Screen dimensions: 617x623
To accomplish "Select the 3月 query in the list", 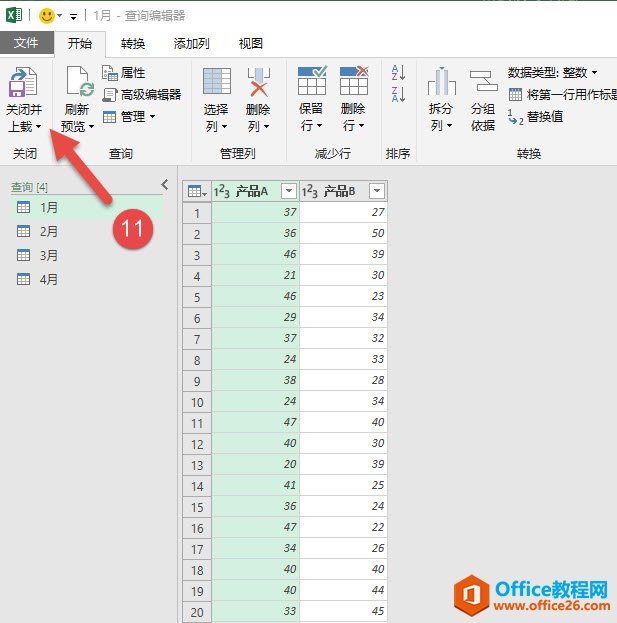I will click(48, 255).
